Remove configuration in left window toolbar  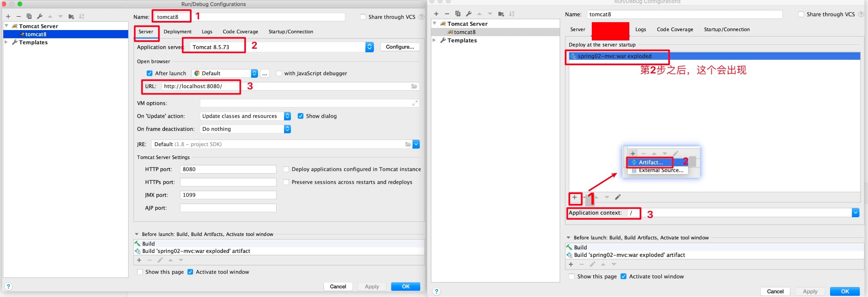[19, 16]
